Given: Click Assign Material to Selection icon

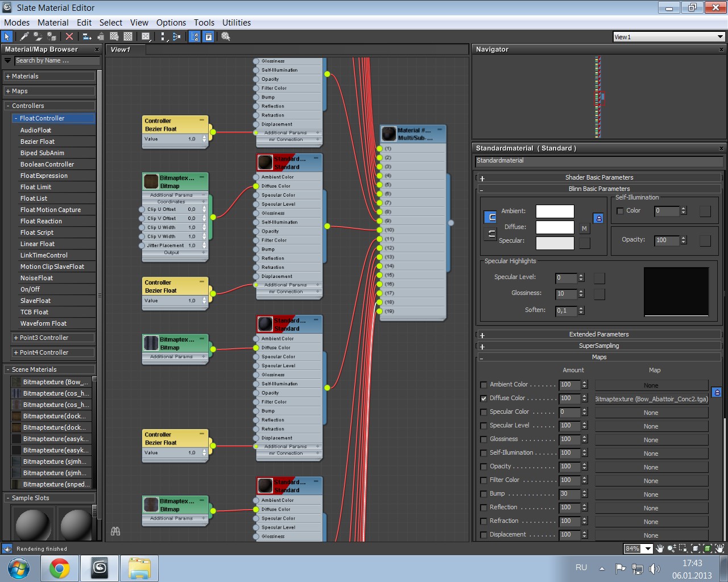Looking at the screenshot, I should [52, 36].
